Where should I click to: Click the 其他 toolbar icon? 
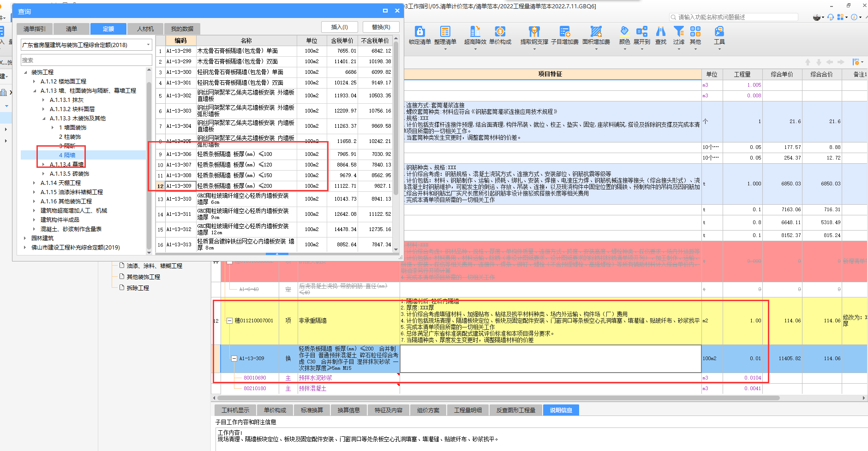tap(695, 31)
